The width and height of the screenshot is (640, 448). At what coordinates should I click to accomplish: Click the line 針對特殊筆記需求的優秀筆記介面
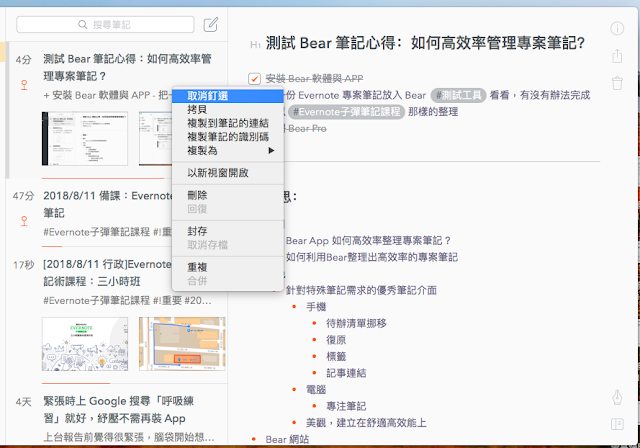pyautogui.click(x=361, y=290)
